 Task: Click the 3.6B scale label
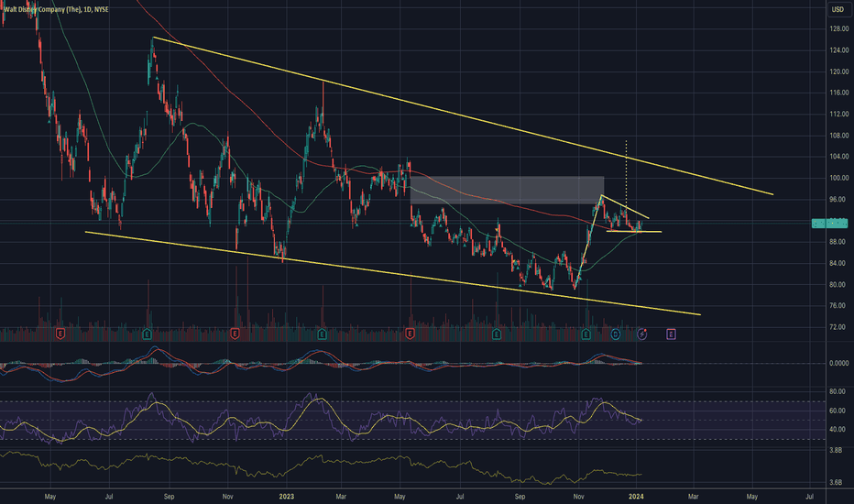836,482
